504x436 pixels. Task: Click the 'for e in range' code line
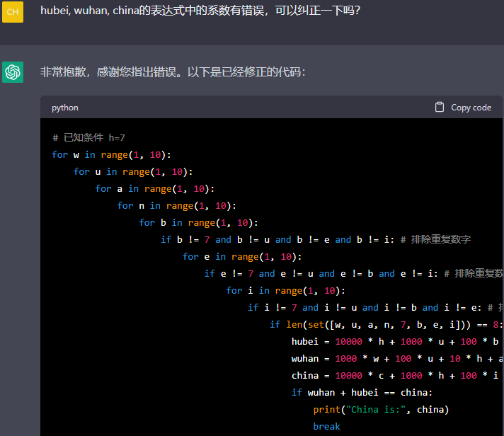pyautogui.click(x=241, y=257)
